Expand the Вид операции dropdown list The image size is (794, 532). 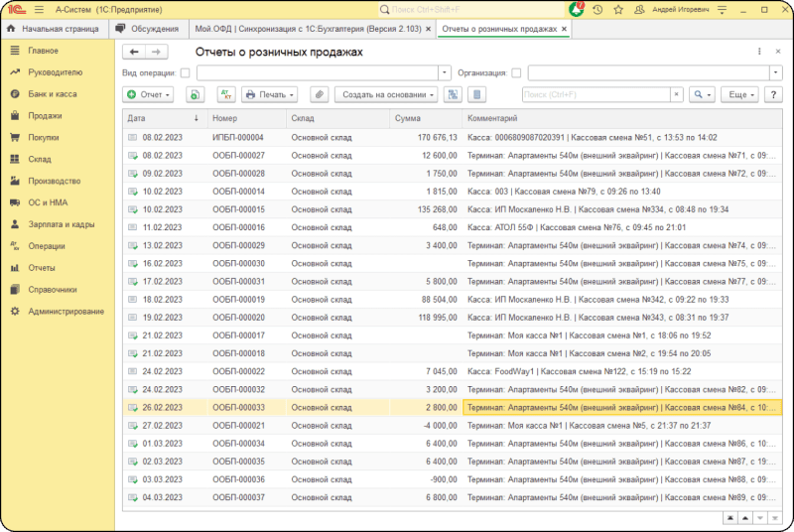click(x=444, y=73)
